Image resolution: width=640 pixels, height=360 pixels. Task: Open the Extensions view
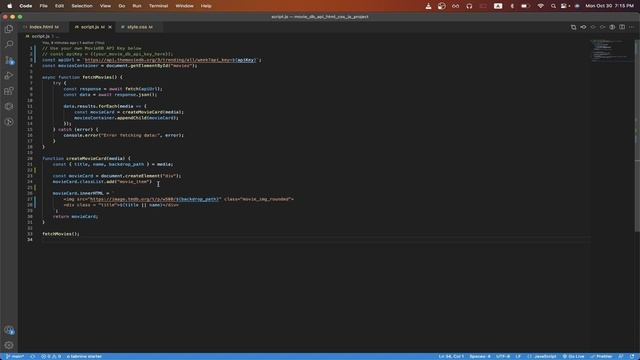(x=9, y=91)
